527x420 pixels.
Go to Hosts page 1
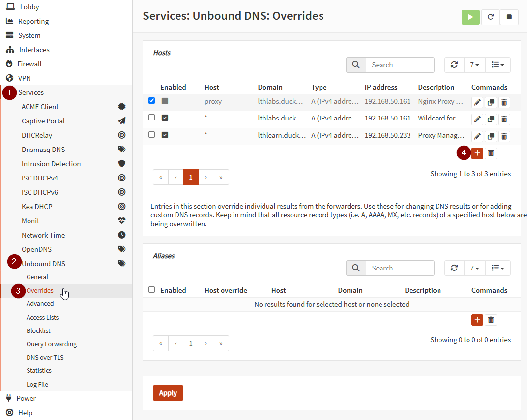(x=191, y=177)
